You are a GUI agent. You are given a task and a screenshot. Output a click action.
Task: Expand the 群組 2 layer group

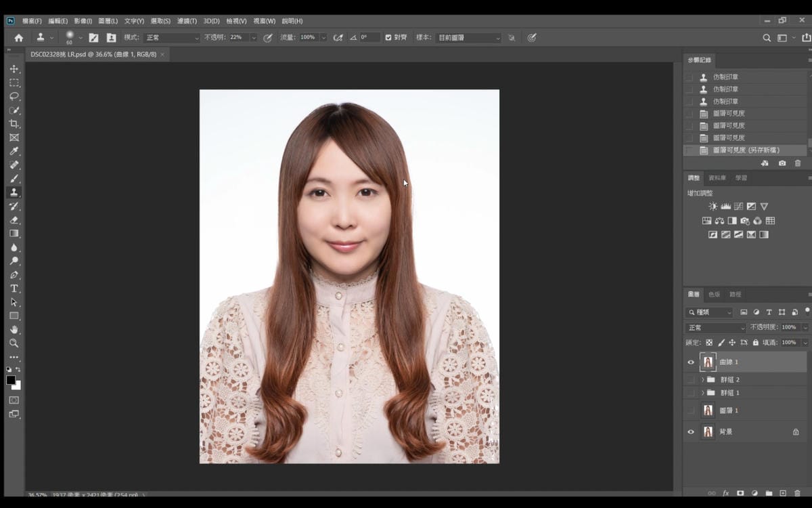[702, 380]
